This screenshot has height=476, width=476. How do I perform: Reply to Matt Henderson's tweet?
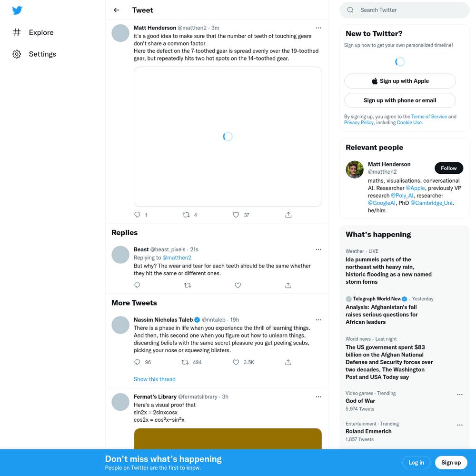tap(137, 215)
